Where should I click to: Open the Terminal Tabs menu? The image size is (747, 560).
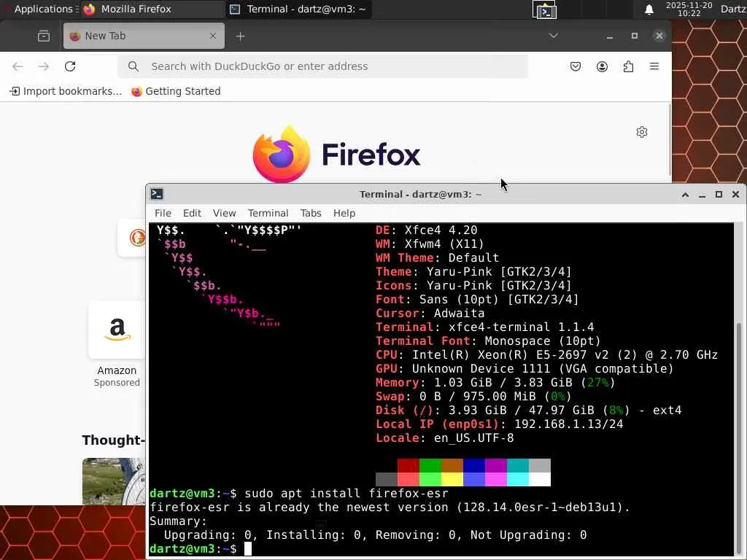coord(311,214)
